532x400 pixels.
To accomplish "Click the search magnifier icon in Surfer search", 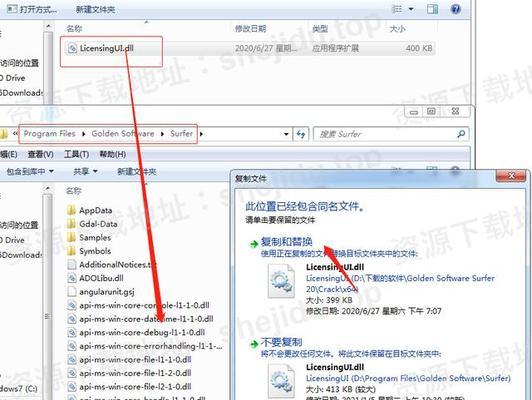I will click(461, 134).
